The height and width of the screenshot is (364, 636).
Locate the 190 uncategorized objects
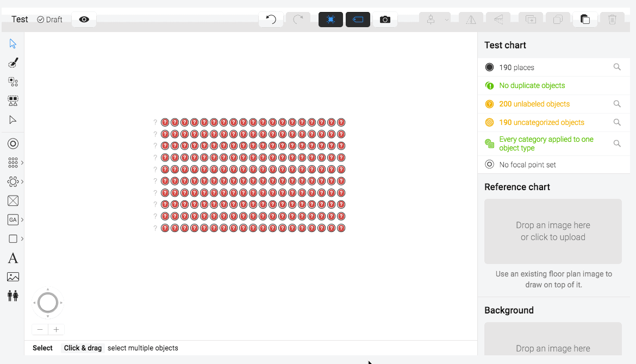617,122
